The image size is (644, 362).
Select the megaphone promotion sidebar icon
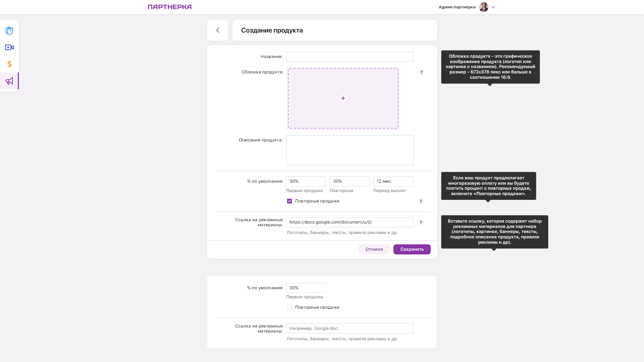9,81
